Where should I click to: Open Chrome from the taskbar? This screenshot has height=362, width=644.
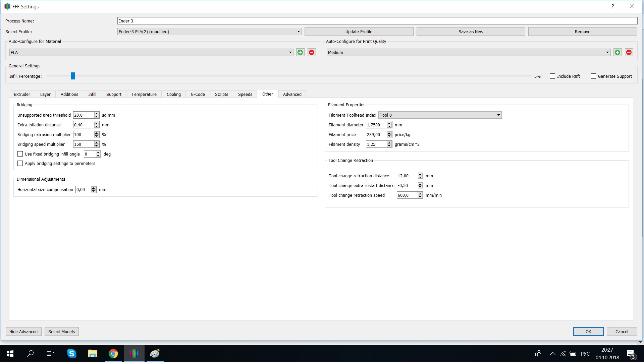pos(113,354)
